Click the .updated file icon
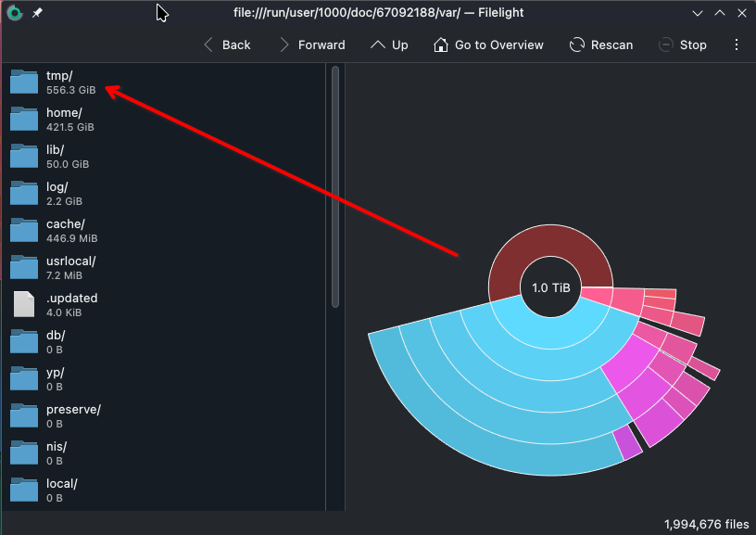 point(24,304)
